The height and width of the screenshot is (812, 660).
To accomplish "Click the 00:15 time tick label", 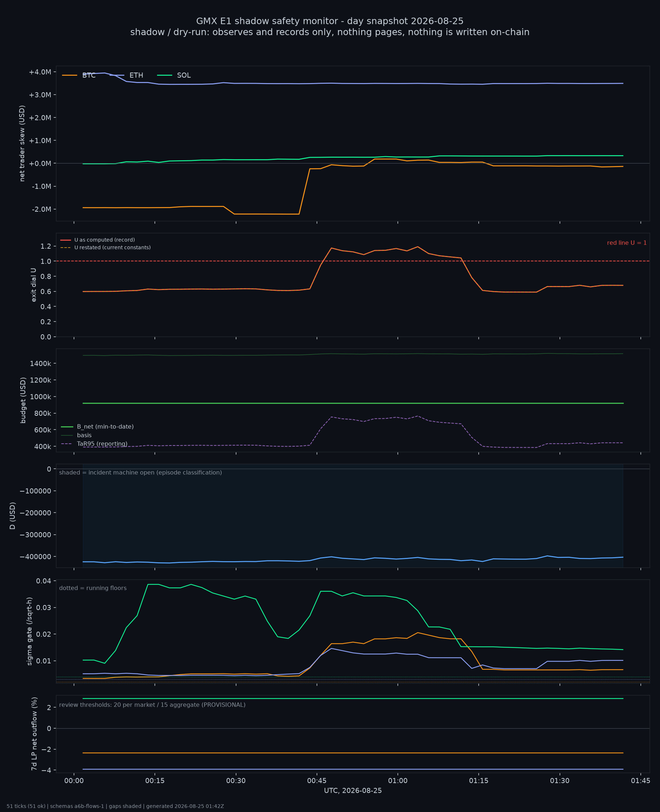I will pyautogui.click(x=155, y=781).
